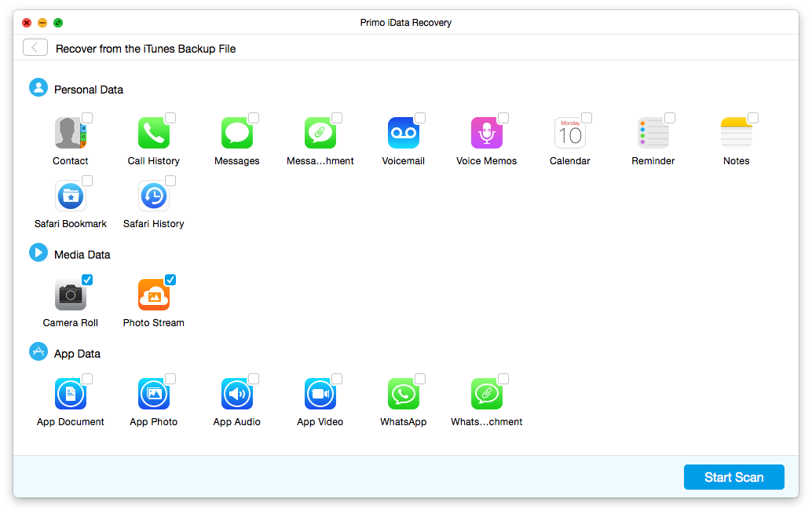
Task: Click the Voicemail icon
Action: 404,133
